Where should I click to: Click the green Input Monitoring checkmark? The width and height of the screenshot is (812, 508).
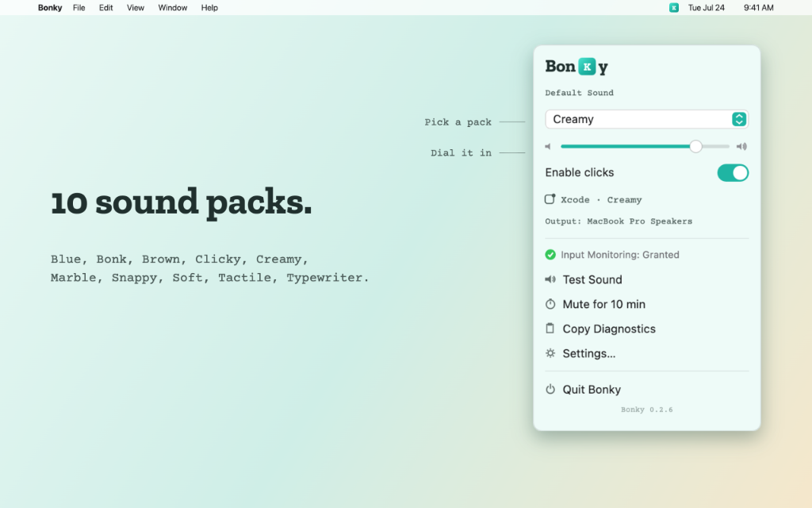point(550,255)
